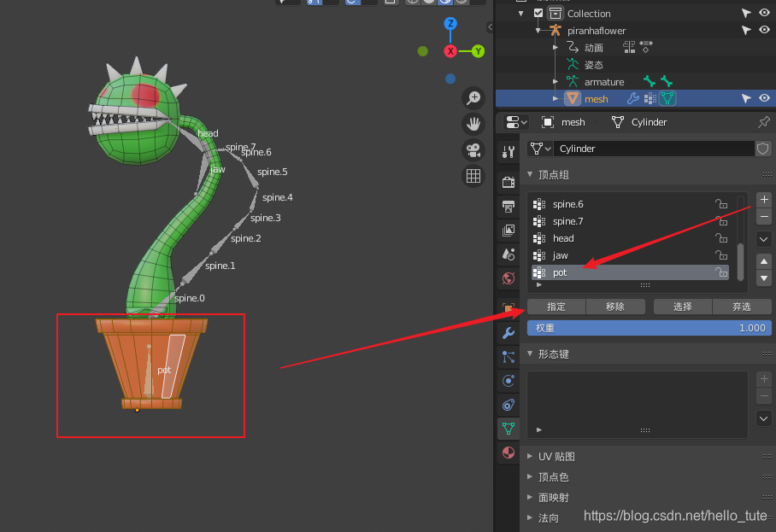Open the View Layer properties tab
The height and width of the screenshot is (532, 776).
point(509,231)
